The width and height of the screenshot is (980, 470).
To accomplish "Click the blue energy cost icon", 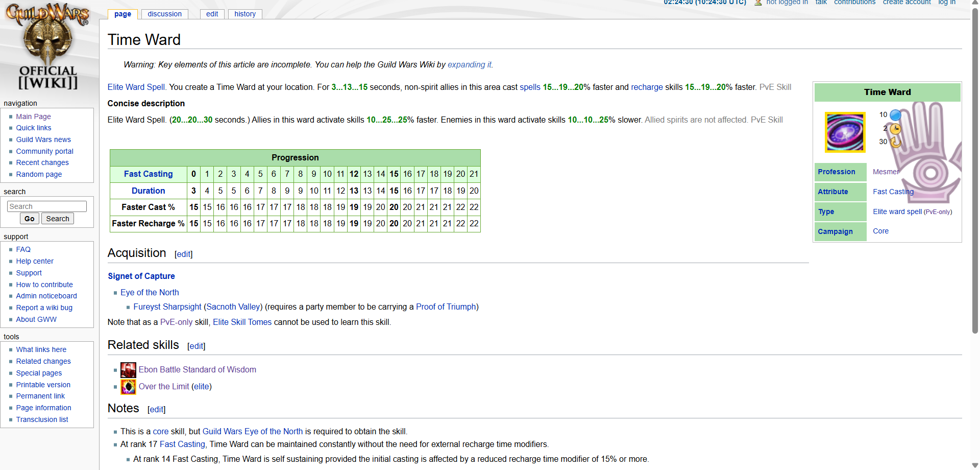I will [x=895, y=115].
